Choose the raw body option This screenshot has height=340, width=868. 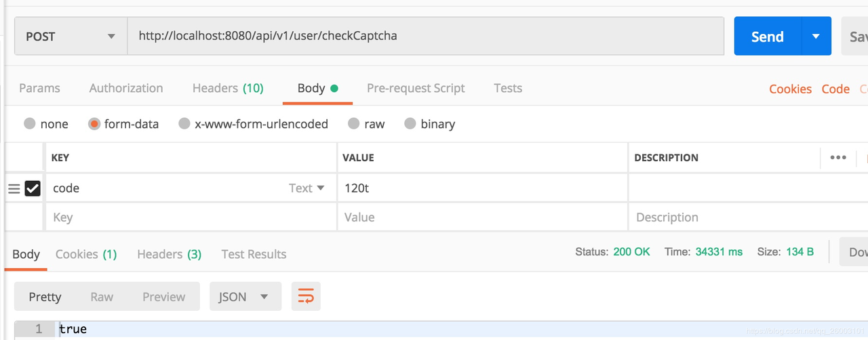tap(353, 124)
